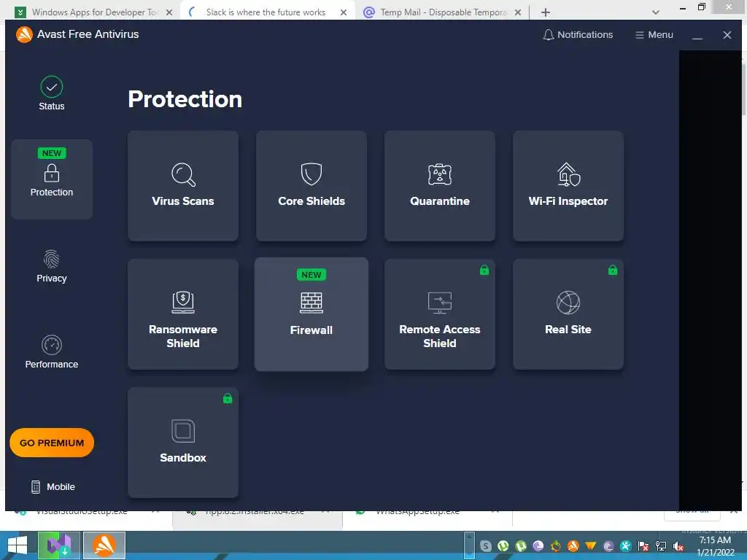Close the Slack browser tab
This screenshot has width=747, height=560.
click(x=344, y=12)
